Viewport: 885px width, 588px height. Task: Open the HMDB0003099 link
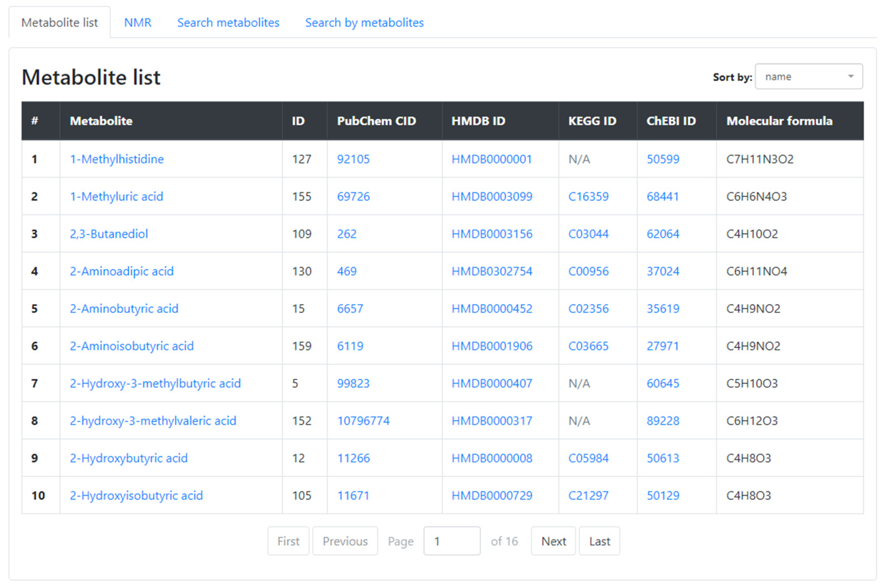[492, 197]
